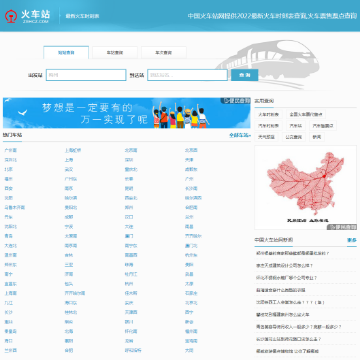Open 汽车时刻表 quick query button
The width and height of the screenshot is (360, 360).
[x=268, y=126]
